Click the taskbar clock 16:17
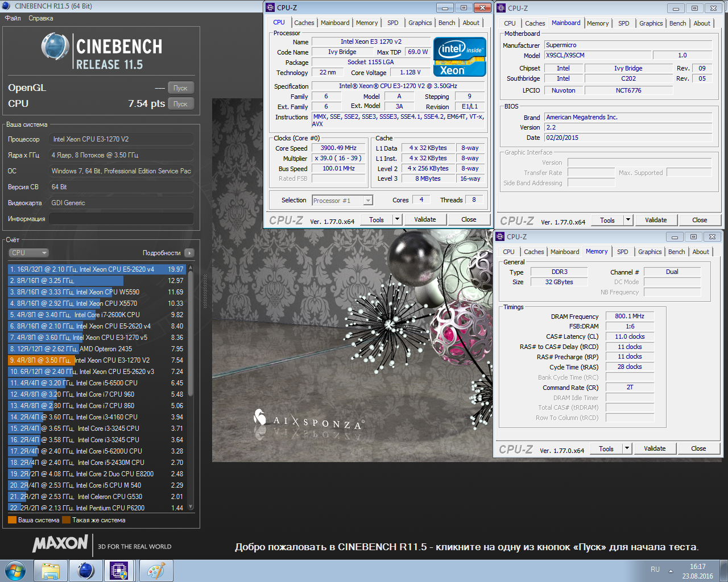The height and width of the screenshot is (582, 728). click(698, 567)
